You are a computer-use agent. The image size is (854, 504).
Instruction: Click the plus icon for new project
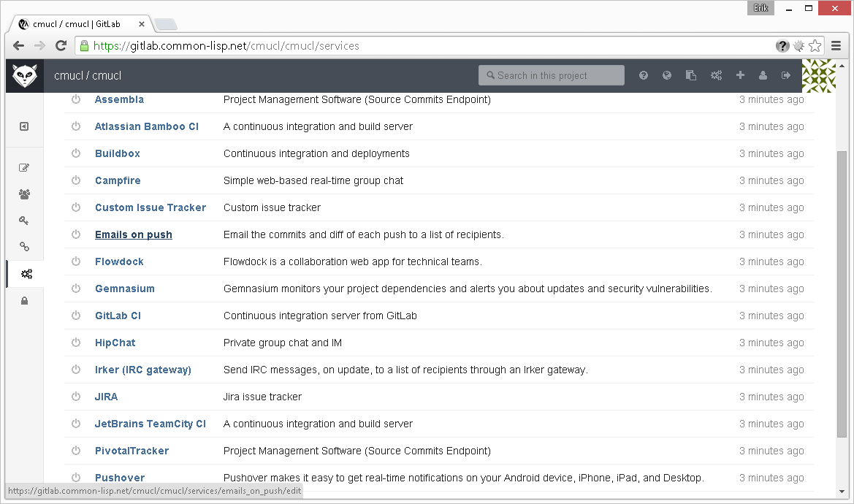740,75
